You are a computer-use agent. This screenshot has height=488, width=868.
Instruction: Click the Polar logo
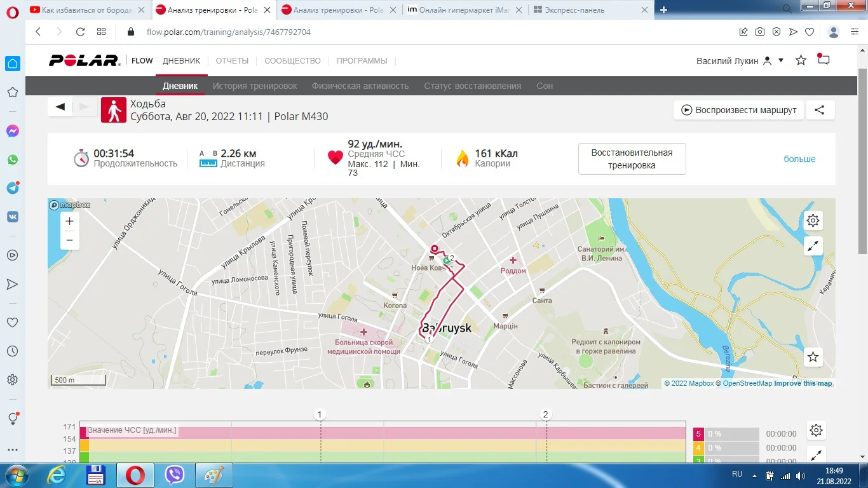85,60
